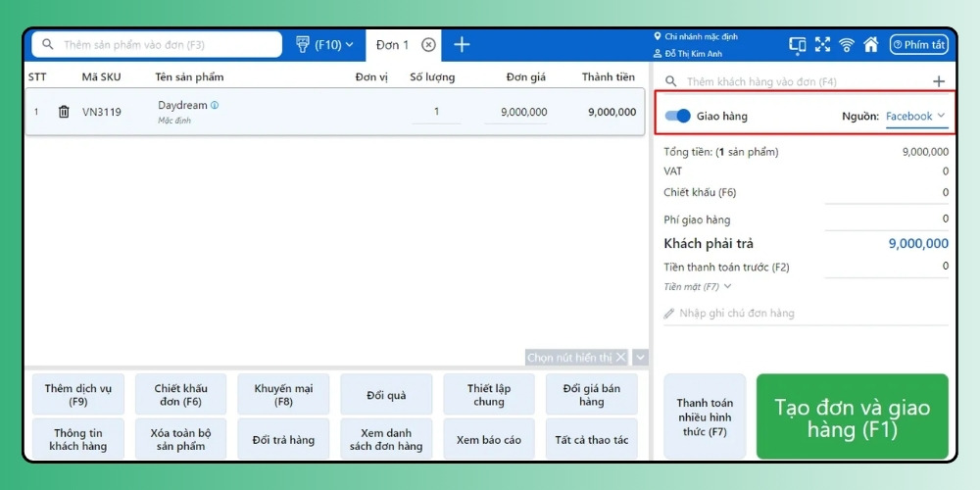Click Xem báo cáo button
Image resolution: width=980 pixels, height=490 pixels.
pyautogui.click(x=489, y=439)
